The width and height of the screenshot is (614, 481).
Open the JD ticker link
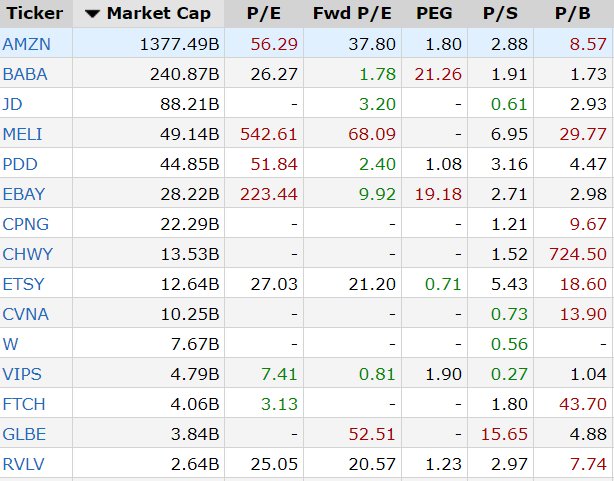tap(13, 104)
